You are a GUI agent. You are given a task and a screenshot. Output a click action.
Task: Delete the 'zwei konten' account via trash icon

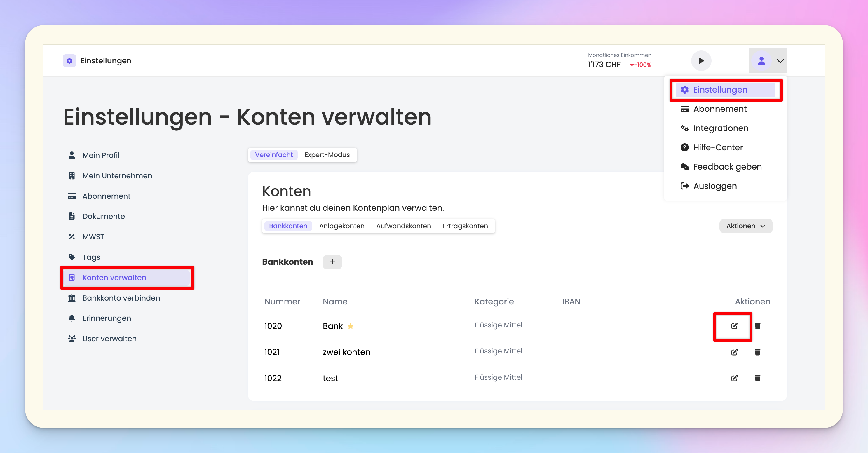tap(757, 352)
